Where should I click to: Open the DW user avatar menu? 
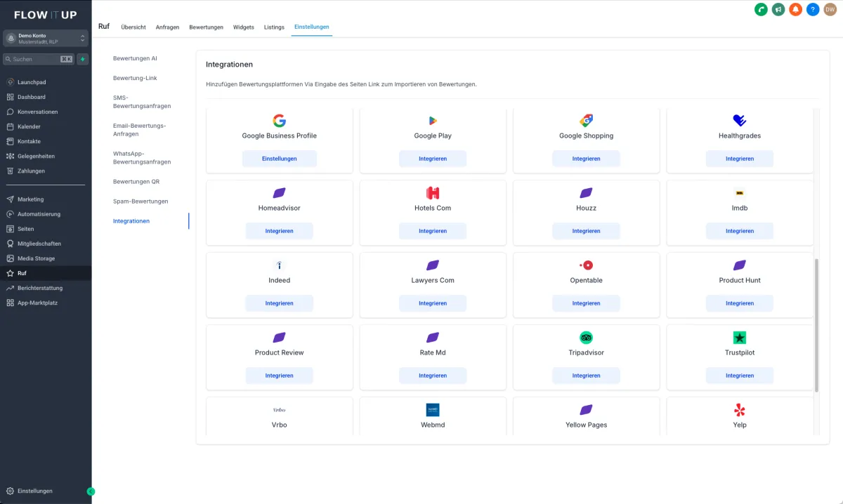tap(830, 9)
